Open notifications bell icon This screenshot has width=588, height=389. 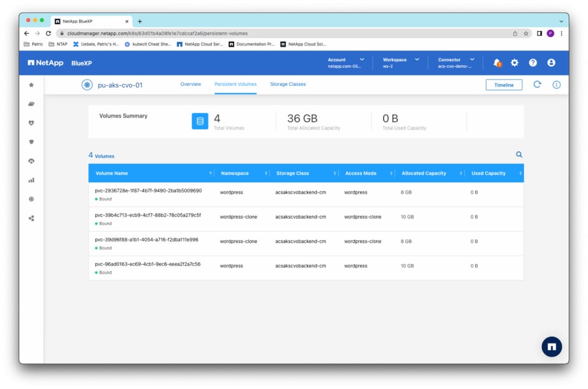[497, 63]
